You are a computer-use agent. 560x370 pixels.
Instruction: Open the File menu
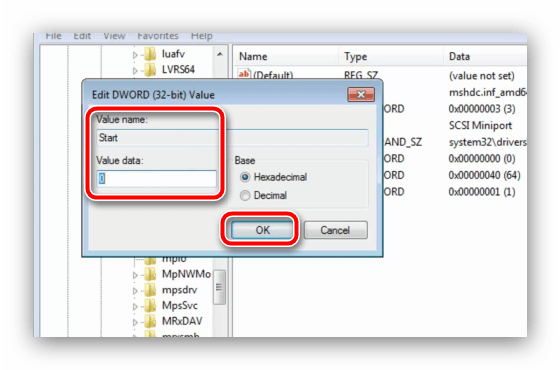[x=53, y=36]
